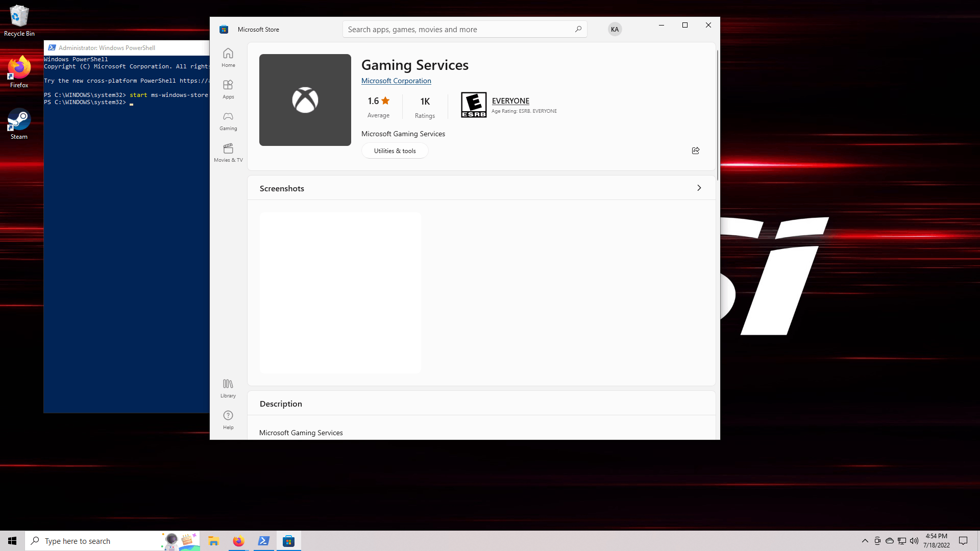The width and height of the screenshot is (980, 551).
Task: Open the KA user profile button
Action: click(x=615, y=29)
